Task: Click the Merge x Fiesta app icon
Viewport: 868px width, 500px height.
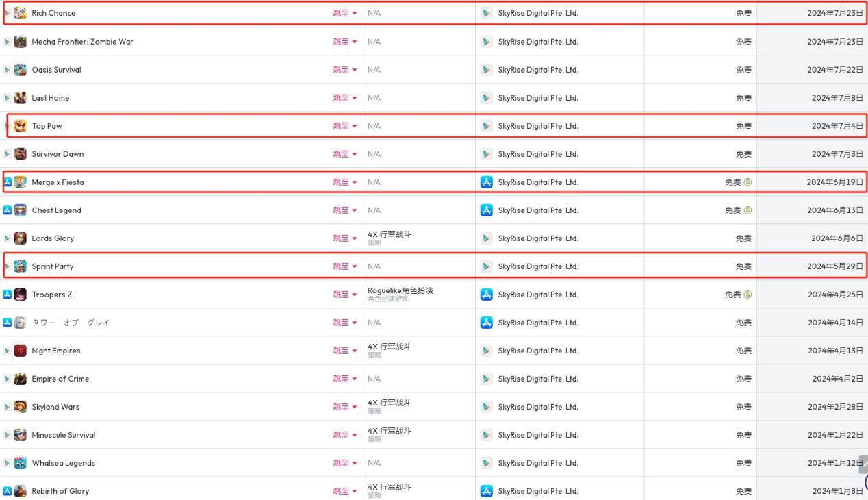Action: click(x=21, y=182)
